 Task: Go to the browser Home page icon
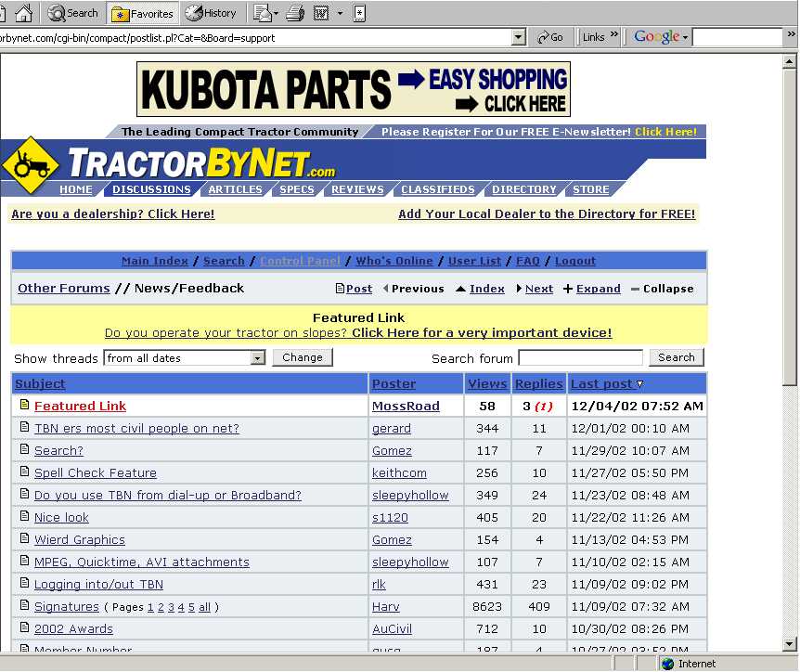[23, 13]
